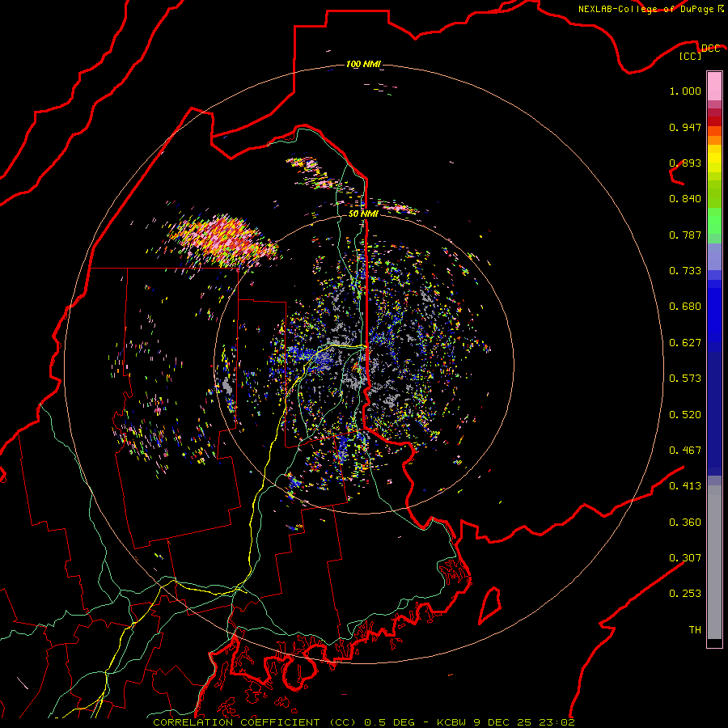The image size is (728, 728).
Task: Click the NEXLAB-College of DuPage header text
Action: pos(647,9)
